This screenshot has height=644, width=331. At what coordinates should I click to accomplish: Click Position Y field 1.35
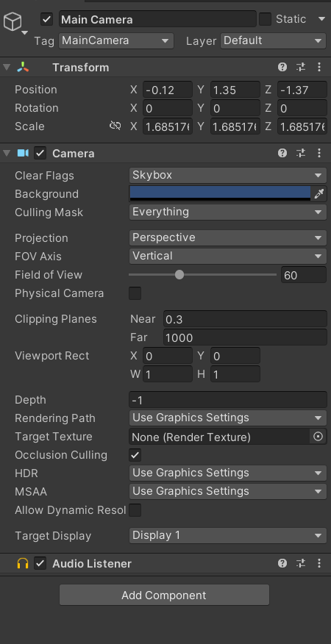point(235,90)
